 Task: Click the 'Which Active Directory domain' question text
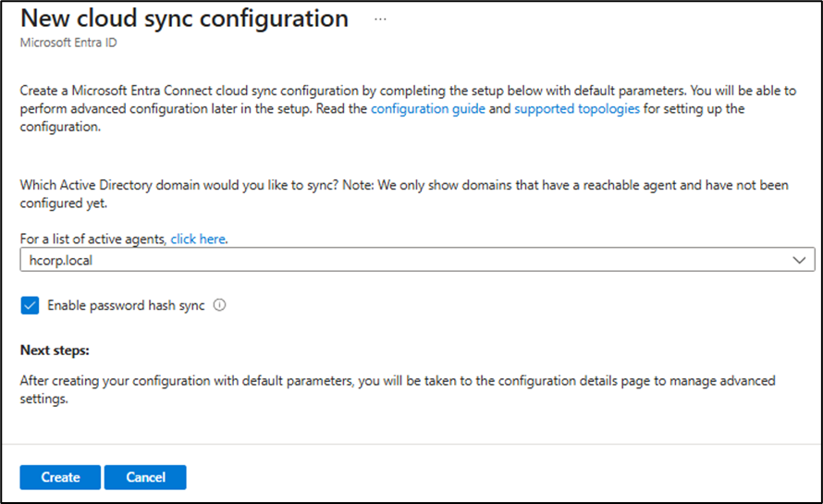coord(185,185)
